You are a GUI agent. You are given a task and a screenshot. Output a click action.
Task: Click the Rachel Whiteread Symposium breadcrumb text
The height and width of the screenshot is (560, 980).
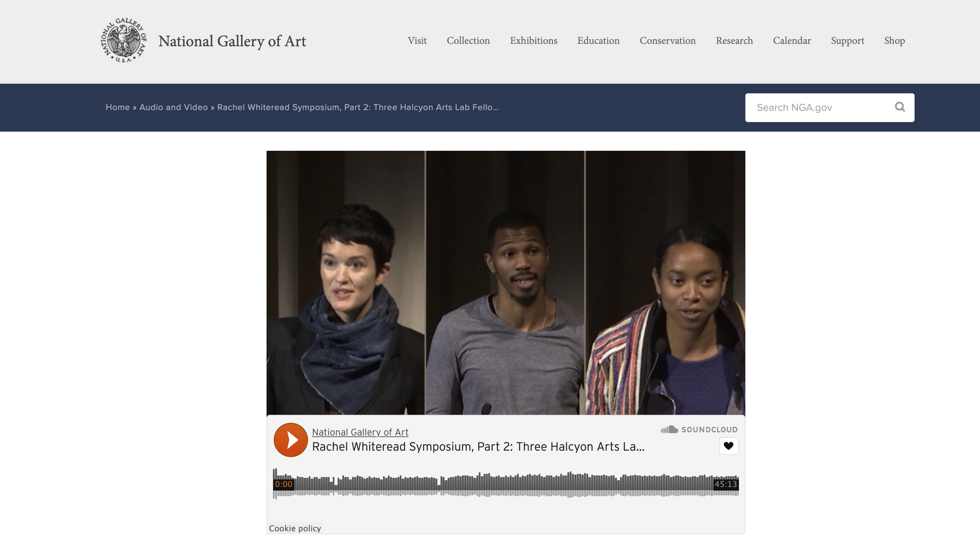(x=358, y=107)
